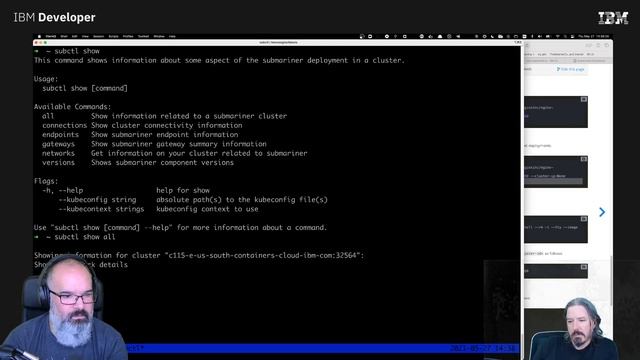Click the browser page vertical scrollbar
The height and width of the screenshot is (360, 640).
611,281
